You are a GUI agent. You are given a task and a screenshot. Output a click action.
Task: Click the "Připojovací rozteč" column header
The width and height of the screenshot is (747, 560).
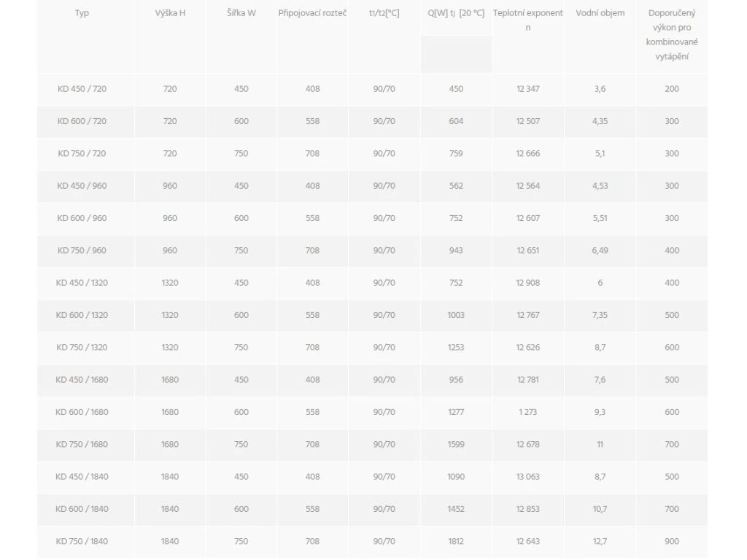click(x=312, y=13)
